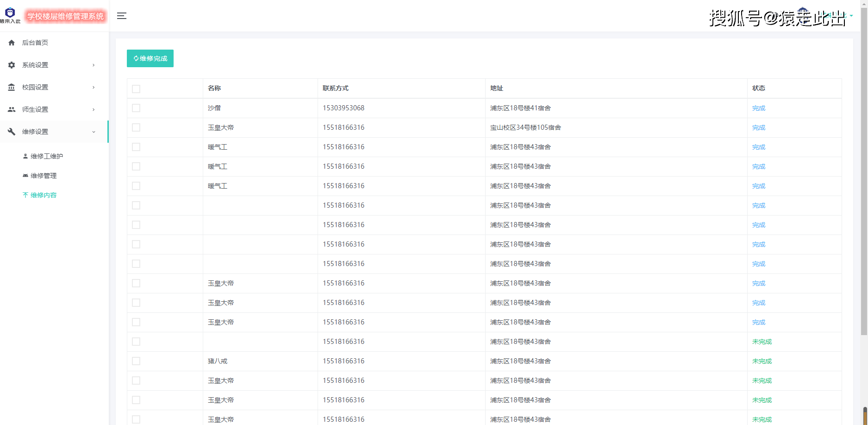Tick the checkbox in the first 暖气工 row
868x425 pixels.
pos(136,147)
